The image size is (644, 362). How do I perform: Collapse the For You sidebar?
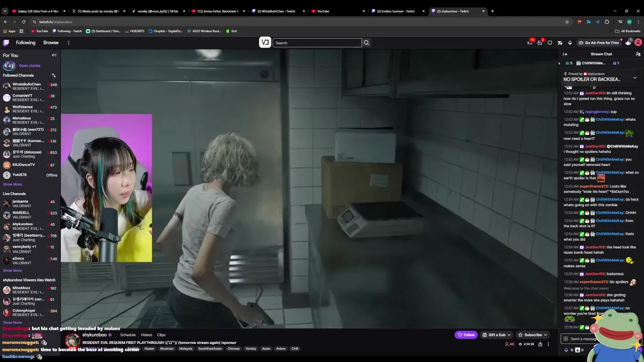coord(54,55)
